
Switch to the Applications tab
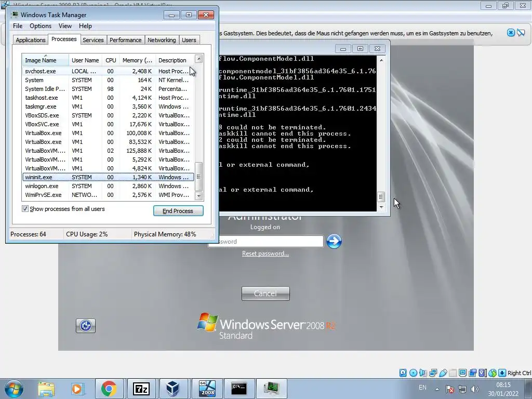31,40
